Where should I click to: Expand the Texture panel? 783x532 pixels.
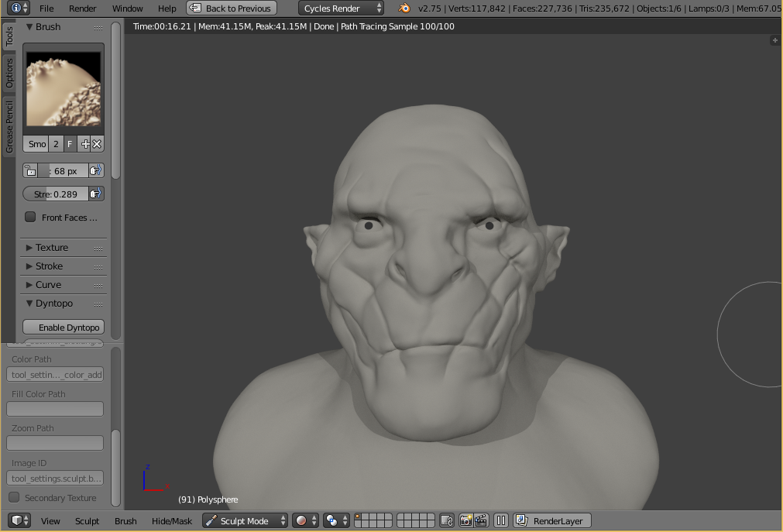[52, 248]
